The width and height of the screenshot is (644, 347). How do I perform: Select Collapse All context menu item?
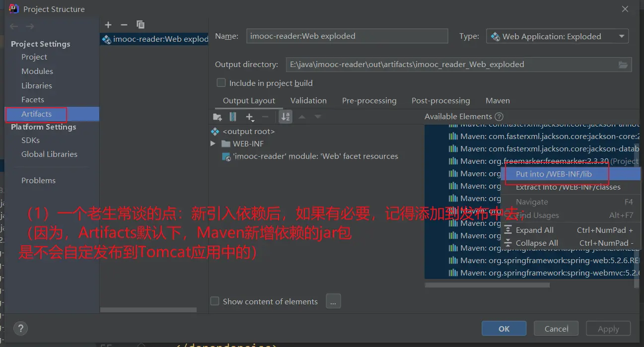pyautogui.click(x=571, y=243)
